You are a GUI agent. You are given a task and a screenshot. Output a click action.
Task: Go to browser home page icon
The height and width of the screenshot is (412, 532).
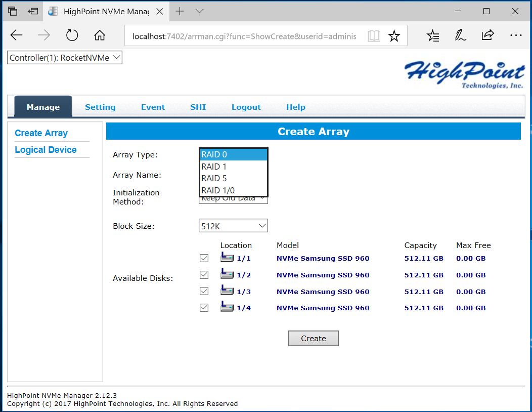click(x=100, y=35)
